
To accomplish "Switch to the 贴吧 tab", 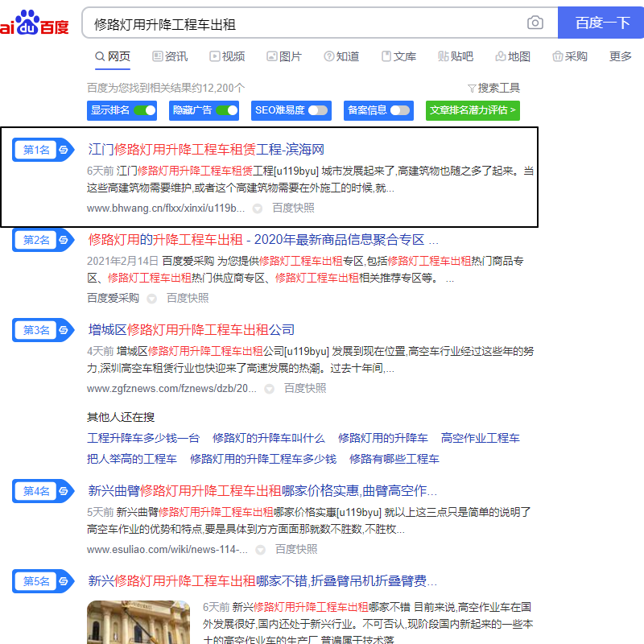I will click(456, 56).
